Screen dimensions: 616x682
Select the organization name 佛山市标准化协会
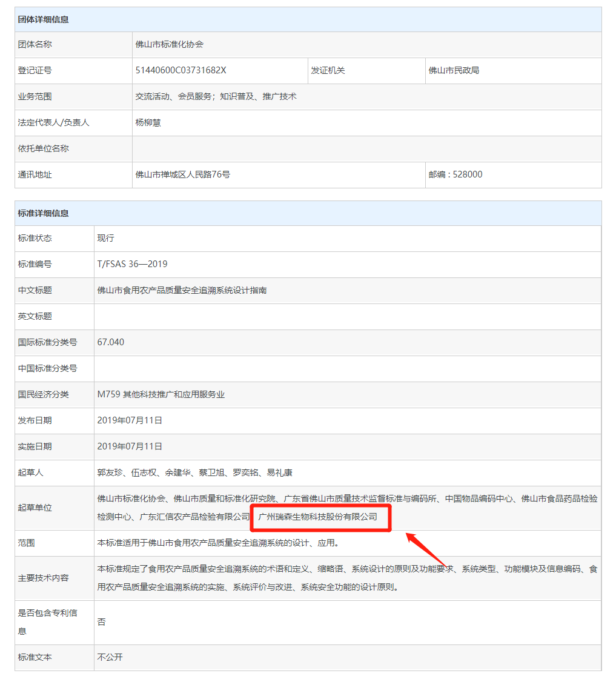170,45
